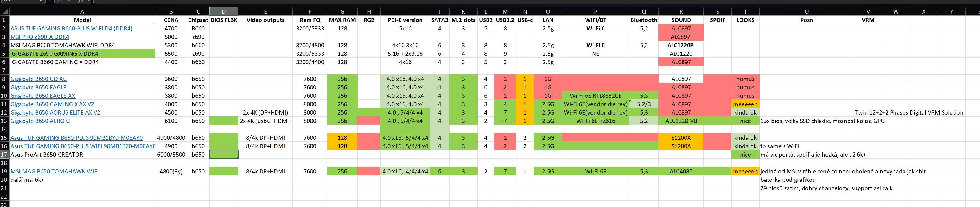Screen dimensions: 980x207
Task: Select the Asus ProArt B650-CREATOR cell
Action: pyautogui.click(x=82, y=155)
